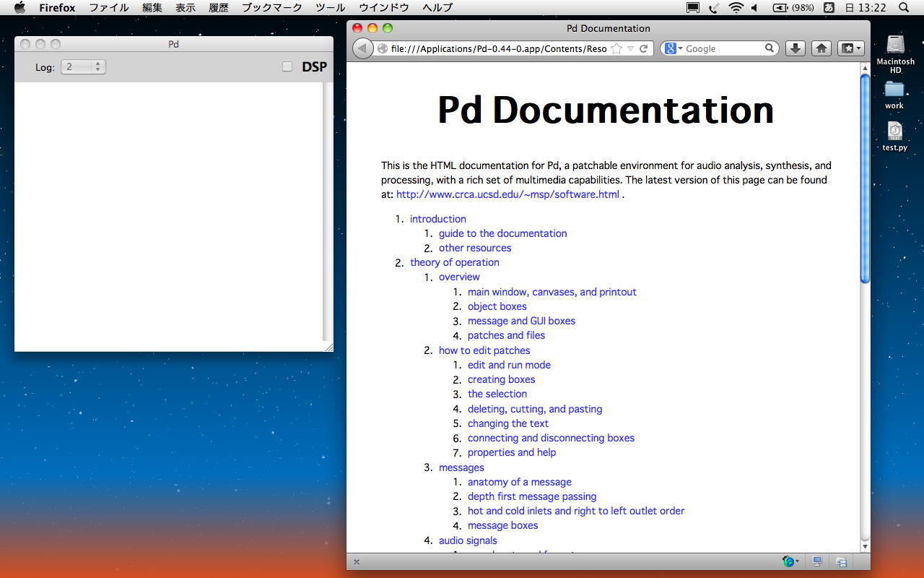This screenshot has height=578, width=924.
Task: Open the ブックマーク menu
Action: [x=272, y=8]
